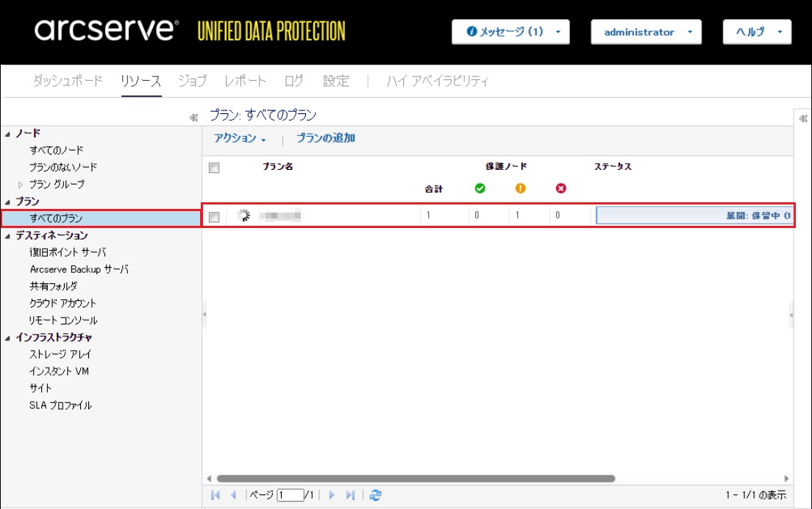Click the refresh icon in pagination bar
This screenshot has height=509, width=812.
pyautogui.click(x=375, y=496)
